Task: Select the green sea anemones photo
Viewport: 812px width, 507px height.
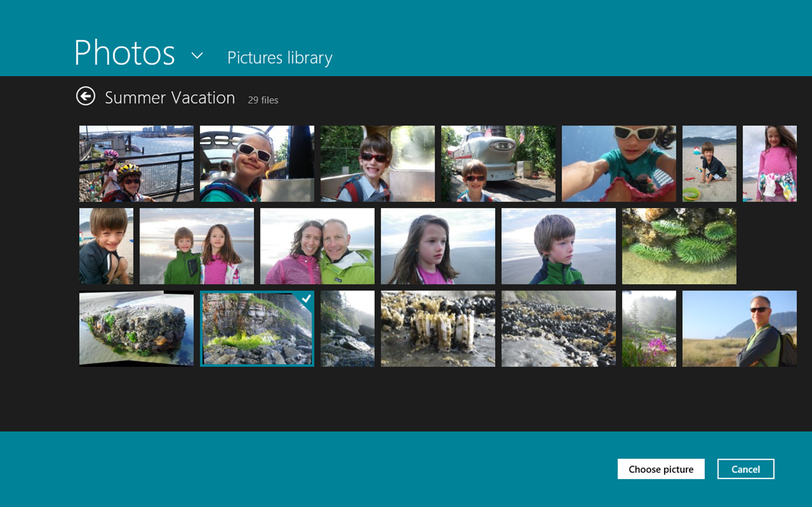Action: 679,246
